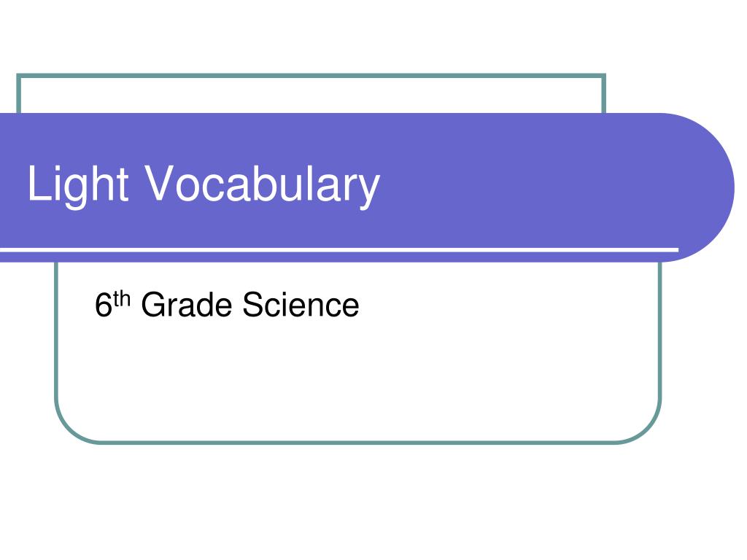Click the teal rectangle outline above the banner

coord(311,75)
